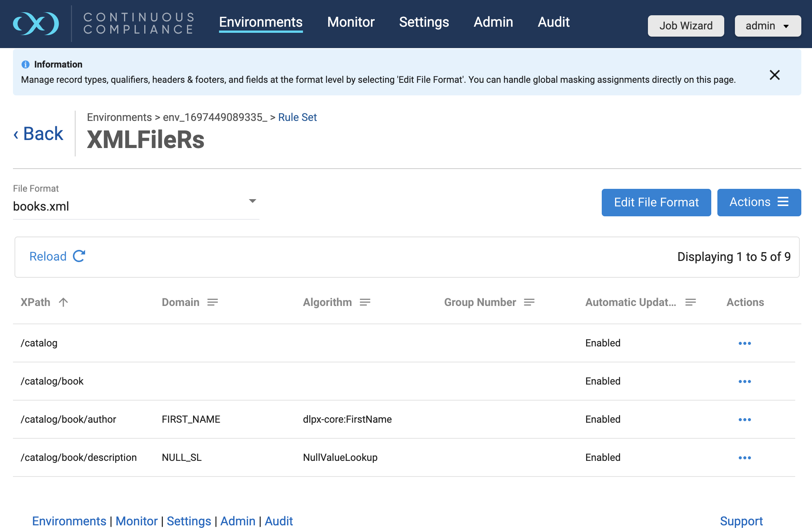The height and width of the screenshot is (528, 812).
Task: Click the Continuous Compliance logo icon
Action: (x=36, y=24)
